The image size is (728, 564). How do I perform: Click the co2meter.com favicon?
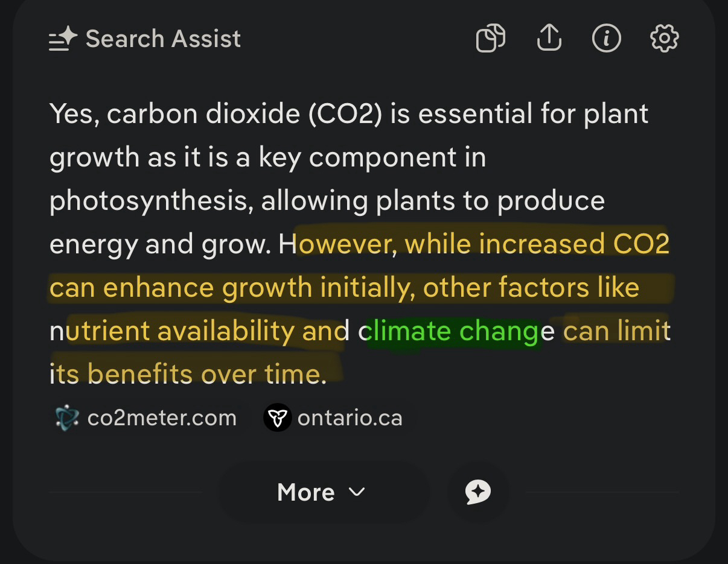(66, 418)
